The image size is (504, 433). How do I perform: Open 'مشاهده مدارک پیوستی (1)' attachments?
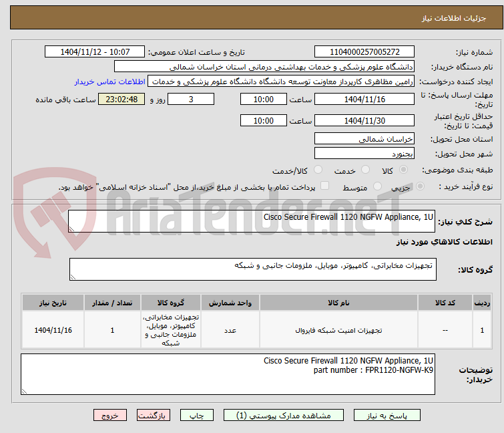[284, 416]
